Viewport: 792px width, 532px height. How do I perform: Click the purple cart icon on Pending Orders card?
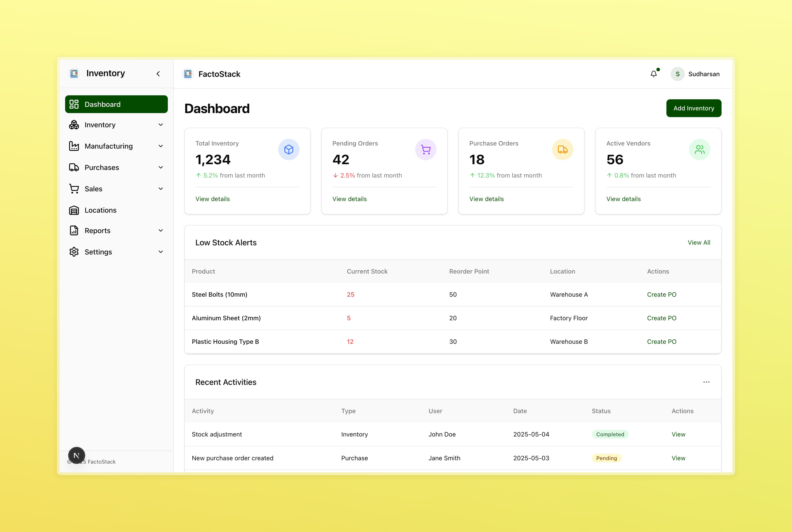pyautogui.click(x=425, y=149)
